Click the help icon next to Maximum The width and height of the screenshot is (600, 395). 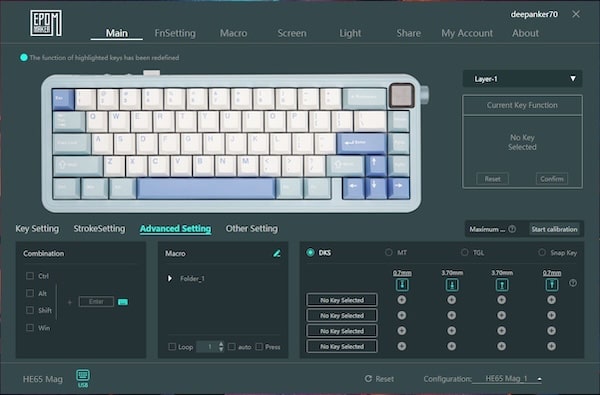[512, 229]
